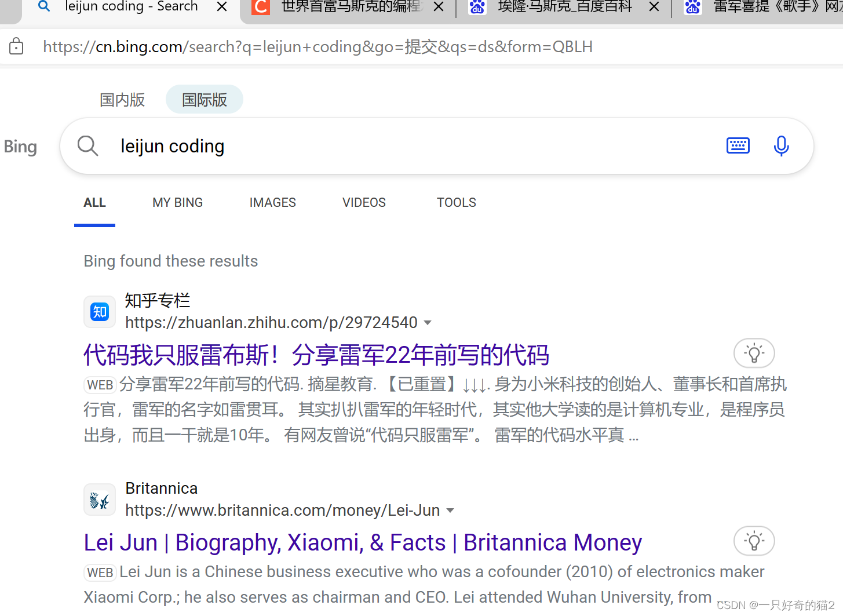Close the 'leijun coding - Search' tab
Image resolution: width=843 pixels, height=616 pixels.
pyautogui.click(x=221, y=7)
